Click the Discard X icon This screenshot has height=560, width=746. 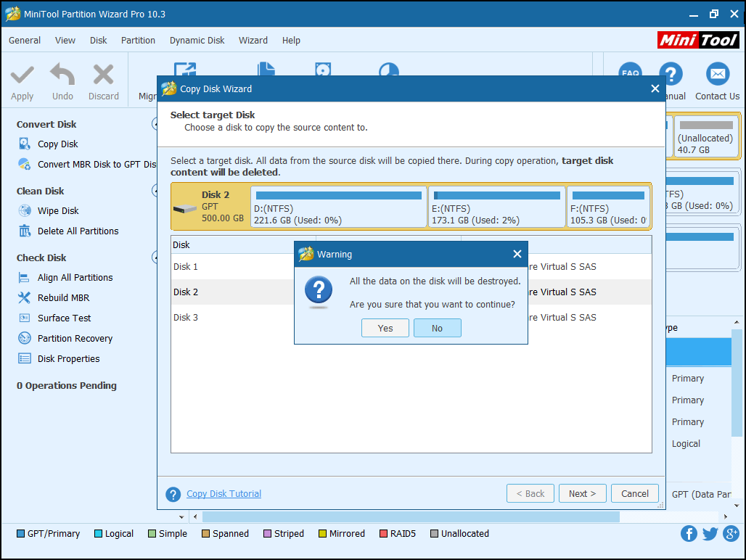tap(103, 75)
